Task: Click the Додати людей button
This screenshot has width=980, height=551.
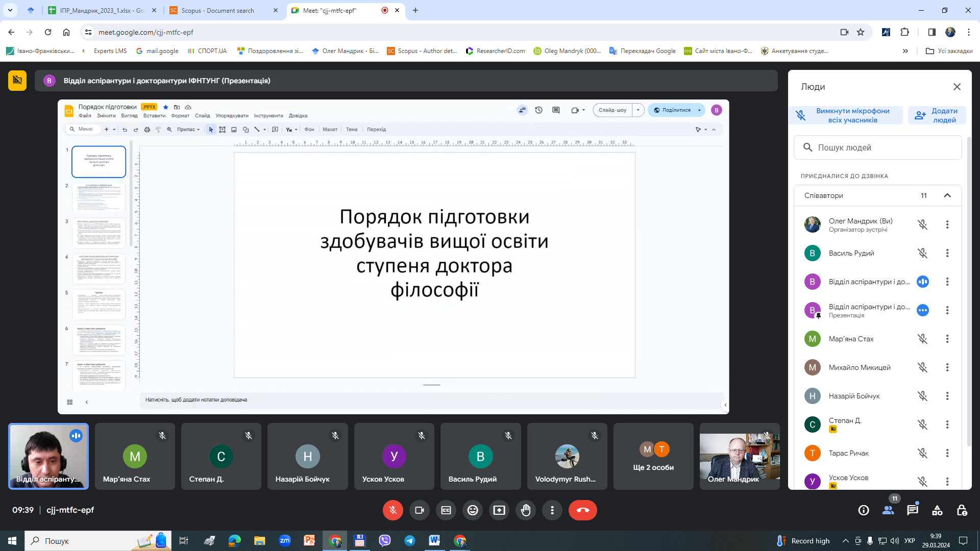Action: [937, 115]
